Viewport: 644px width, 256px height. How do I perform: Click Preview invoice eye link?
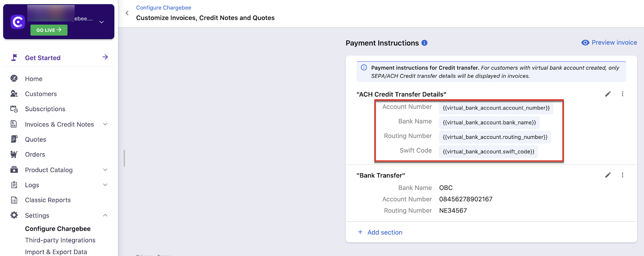click(609, 43)
